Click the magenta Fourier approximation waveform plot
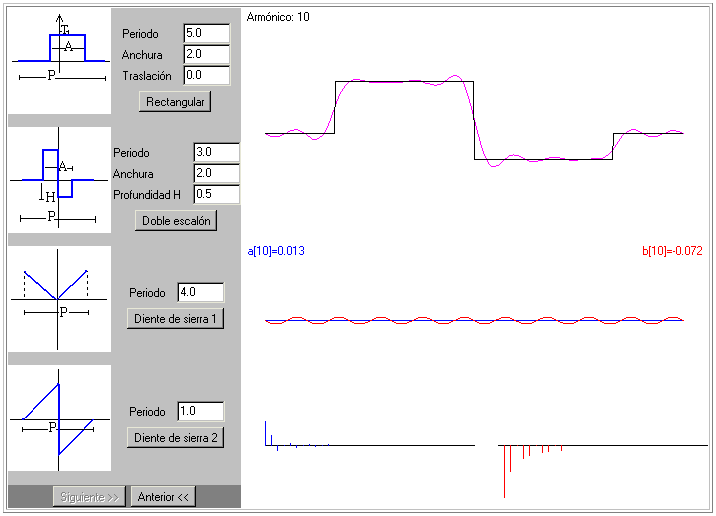 coord(474,121)
